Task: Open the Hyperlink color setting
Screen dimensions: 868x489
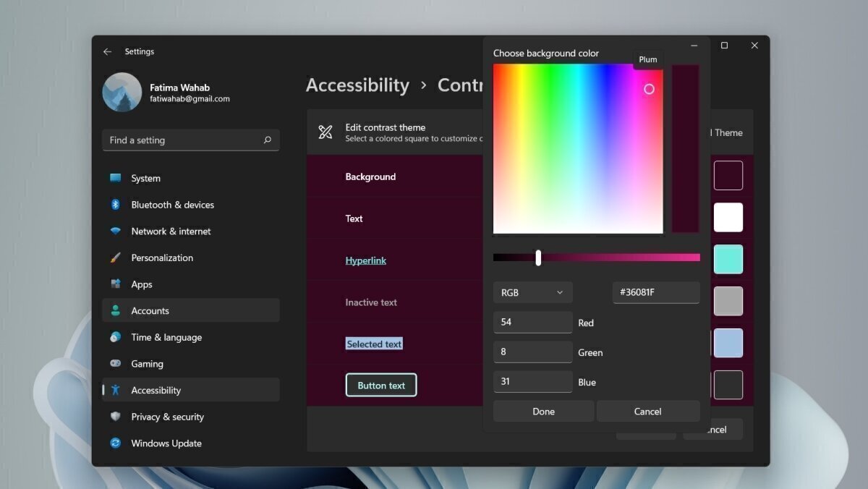Action: (366, 260)
